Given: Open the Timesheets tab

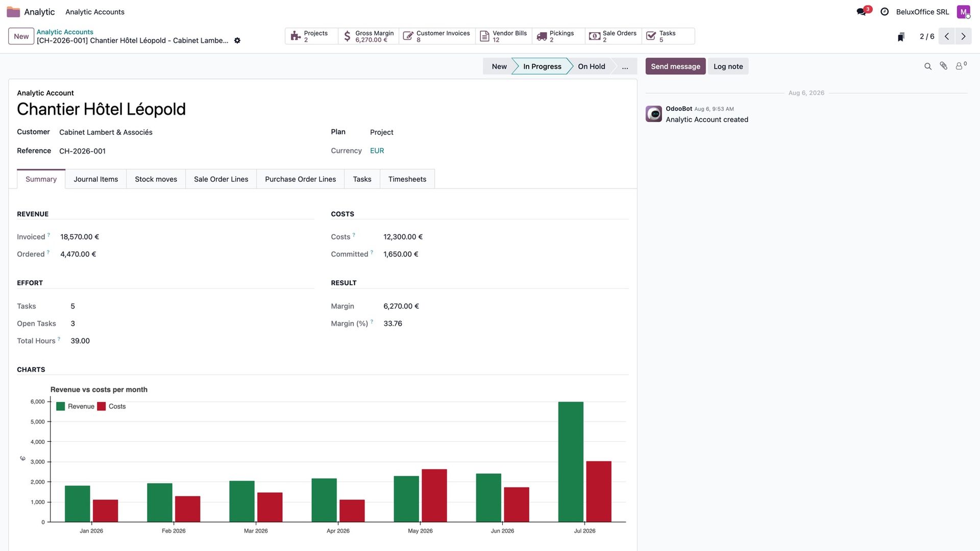Looking at the screenshot, I should pyautogui.click(x=407, y=179).
